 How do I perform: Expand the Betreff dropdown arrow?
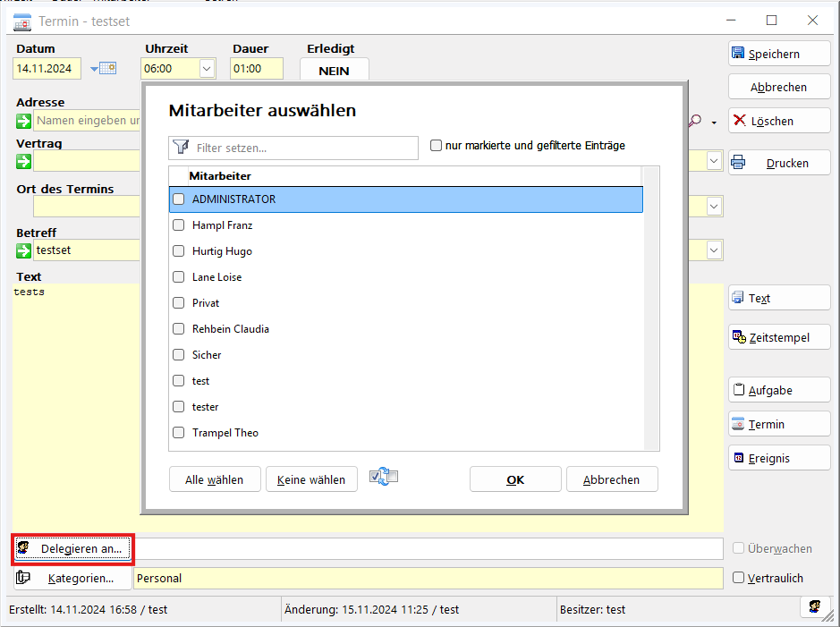pos(714,250)
